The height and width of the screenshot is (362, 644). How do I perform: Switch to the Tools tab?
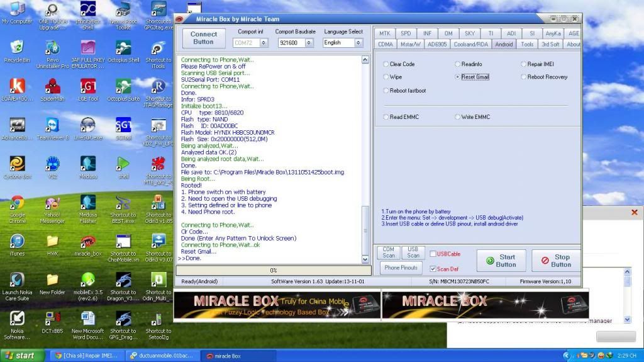point(528,44)
